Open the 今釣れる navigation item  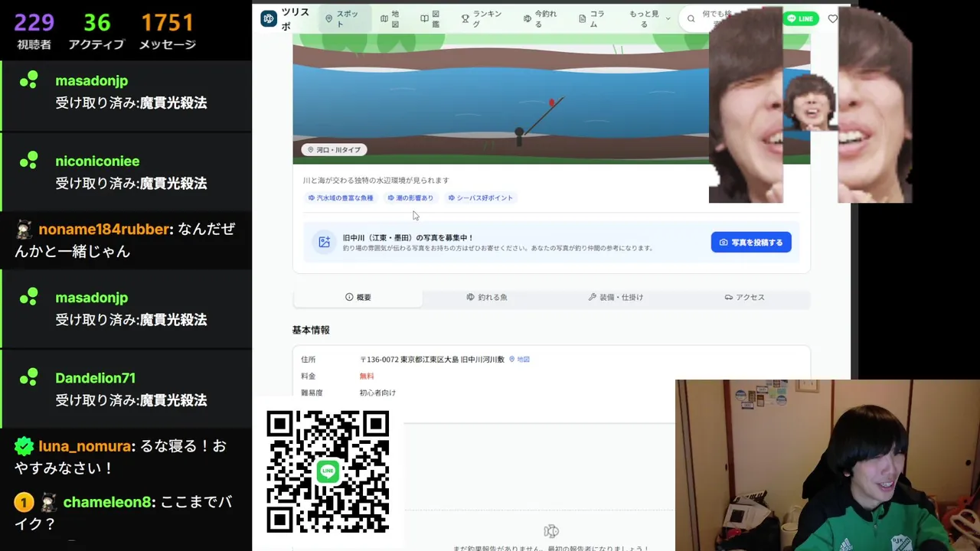click(541, 18)
